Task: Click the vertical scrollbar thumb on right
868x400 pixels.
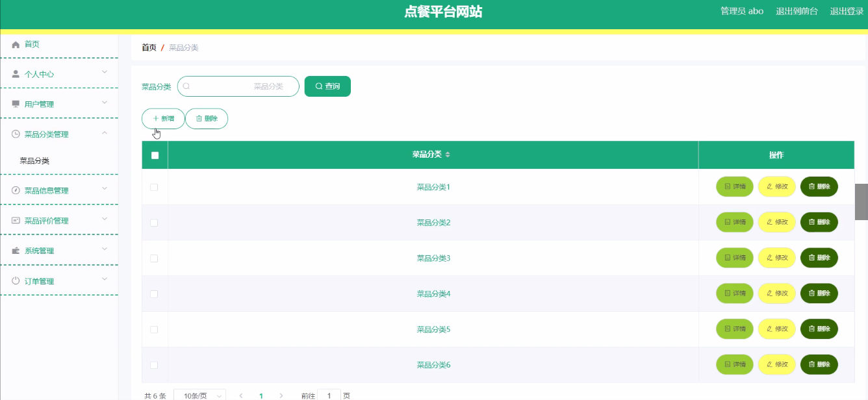Action: 862,202
